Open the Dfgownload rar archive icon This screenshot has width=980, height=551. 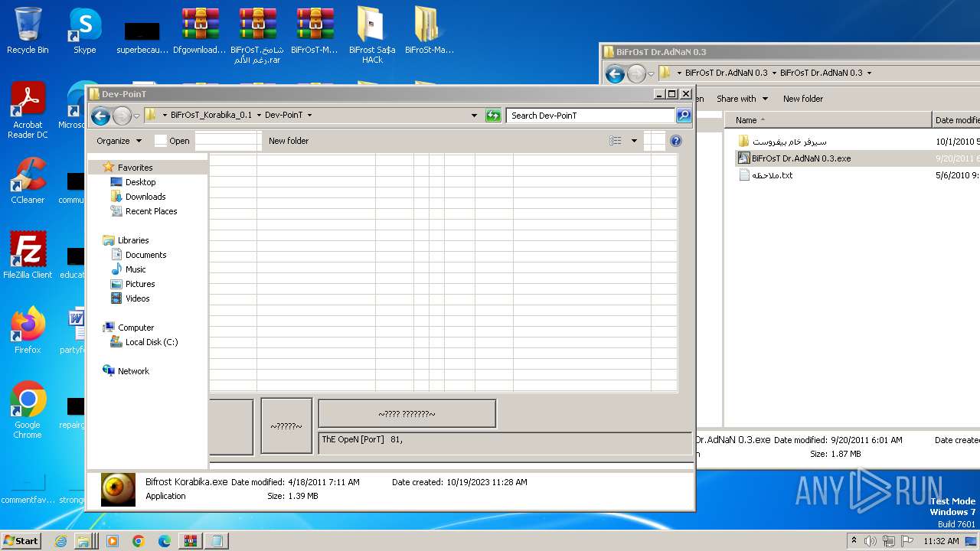click(200, 31)
